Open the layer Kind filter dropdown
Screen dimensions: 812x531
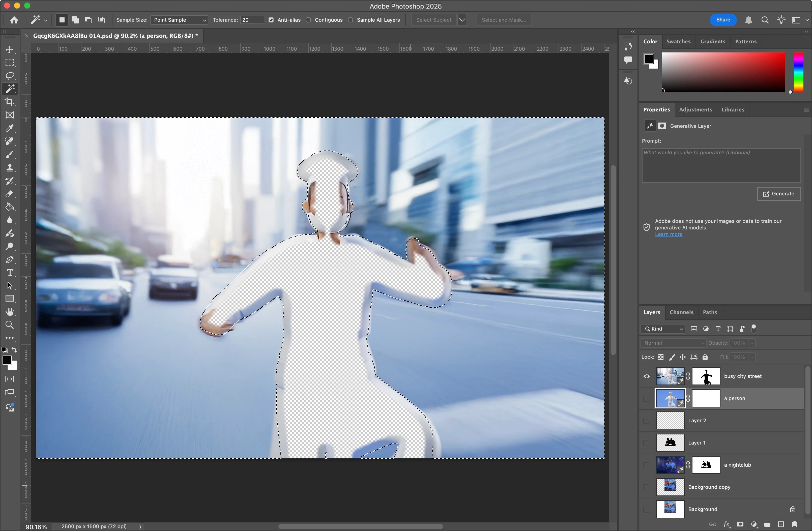click(663, 329)
